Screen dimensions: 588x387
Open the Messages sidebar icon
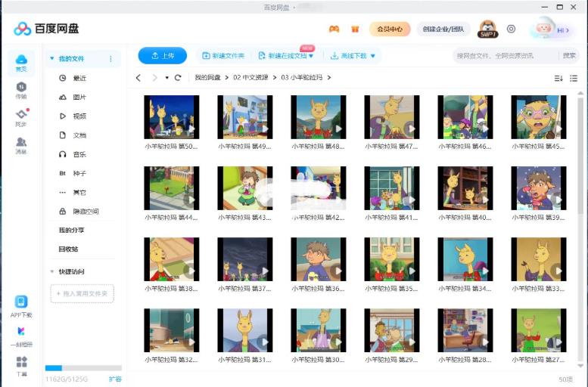(21, 145)
